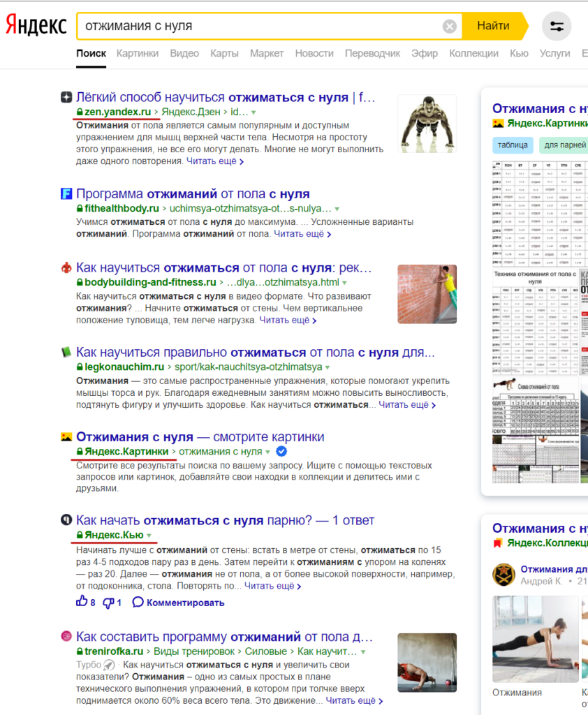Click Читать ещё on zen.yandex.ru result
Screen dimensions: 588x715
click(x=214, y=161)
